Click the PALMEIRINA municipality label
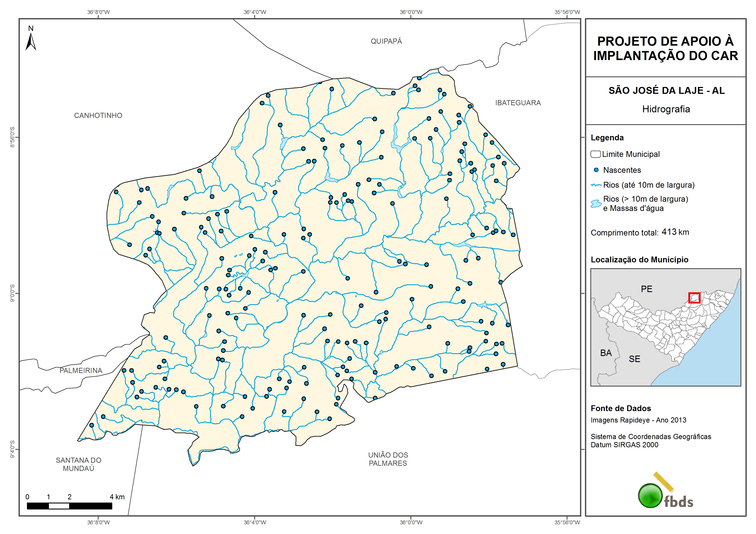The height and width of the screenshot is (534, 756). pos(81,370)
